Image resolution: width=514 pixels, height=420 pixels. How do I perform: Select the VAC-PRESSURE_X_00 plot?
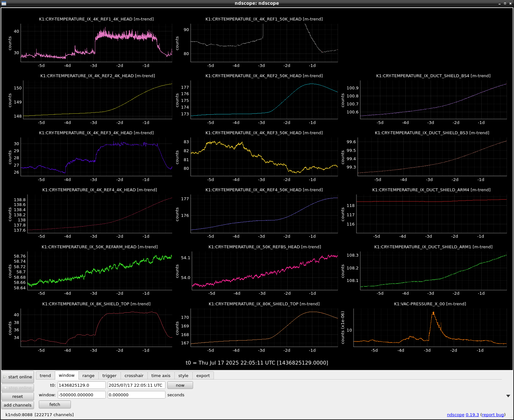(x=430, y=328)
